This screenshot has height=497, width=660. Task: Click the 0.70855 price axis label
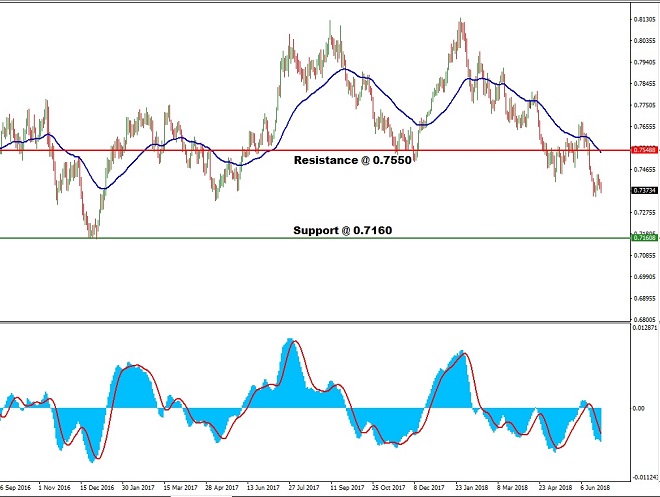(644, 255)
